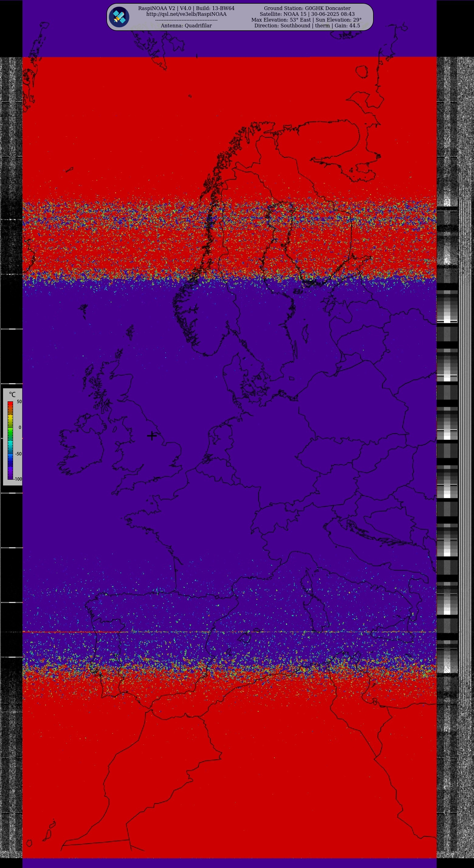Click the black ground station crosshair marker

pyautogui.click(x=152, y=436)
